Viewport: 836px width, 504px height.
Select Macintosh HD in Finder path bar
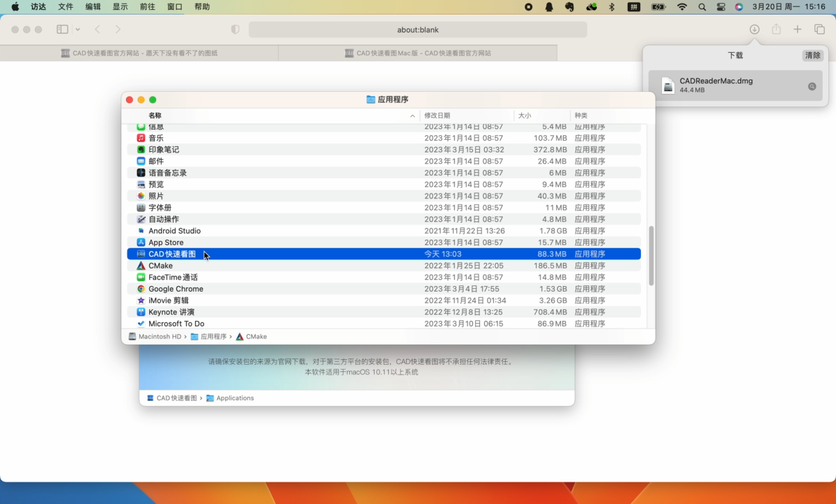tap(155, 337)
